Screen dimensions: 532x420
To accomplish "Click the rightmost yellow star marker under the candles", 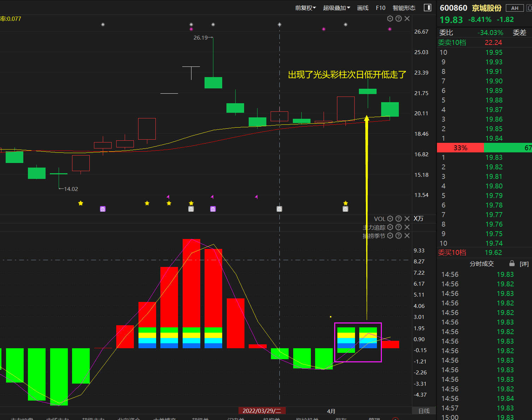I will tap(345, 203).
